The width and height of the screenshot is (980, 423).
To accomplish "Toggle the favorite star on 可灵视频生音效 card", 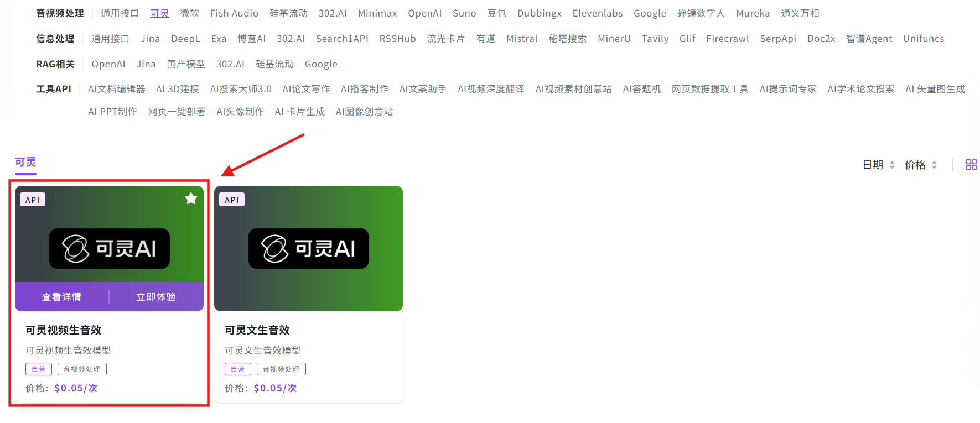I will pos(191,199).
